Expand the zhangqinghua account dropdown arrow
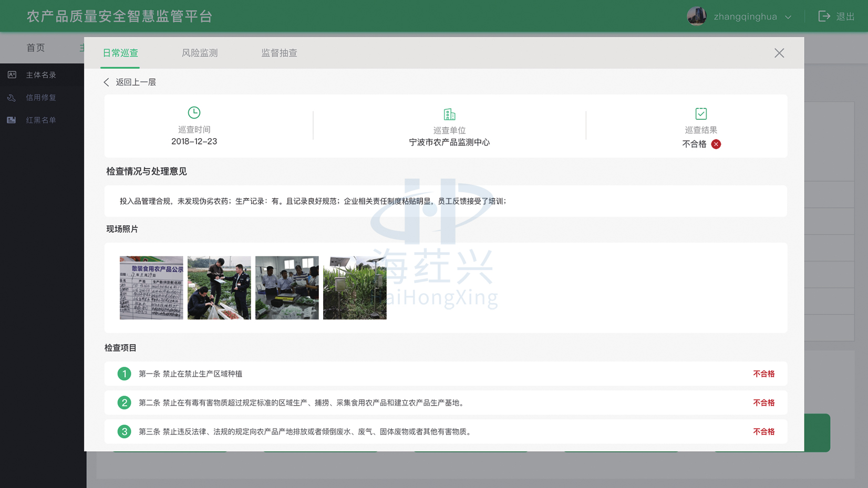The image size is (868, 488). pyautogui.click(x=788, y=17)
